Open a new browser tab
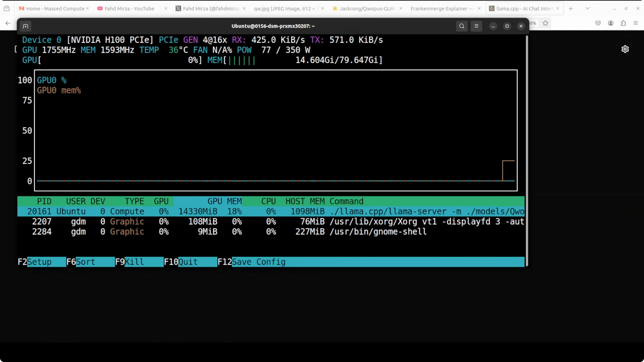644x362 pixels. (571, 9)
